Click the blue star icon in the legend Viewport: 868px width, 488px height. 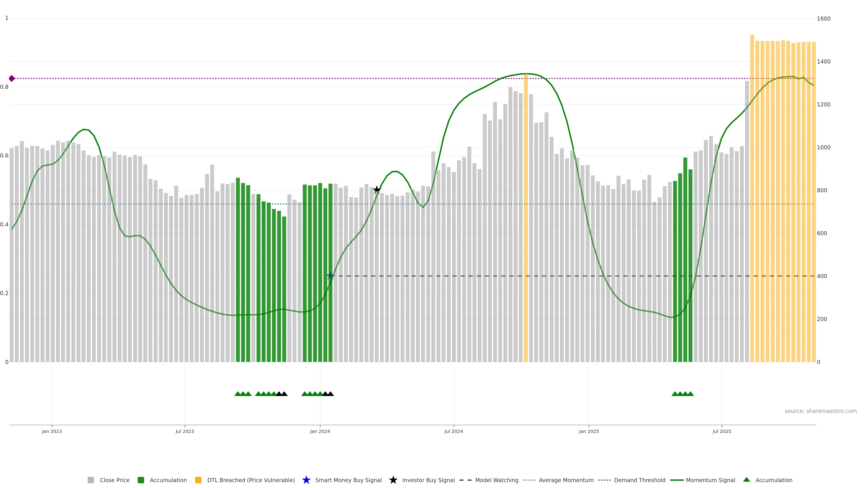coord(306,480)
